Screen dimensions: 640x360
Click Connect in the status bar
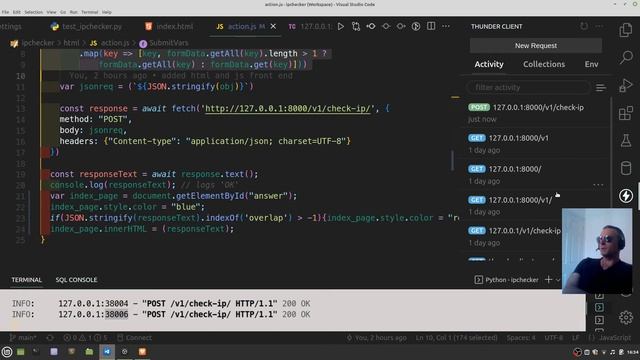tap(135, 338)
